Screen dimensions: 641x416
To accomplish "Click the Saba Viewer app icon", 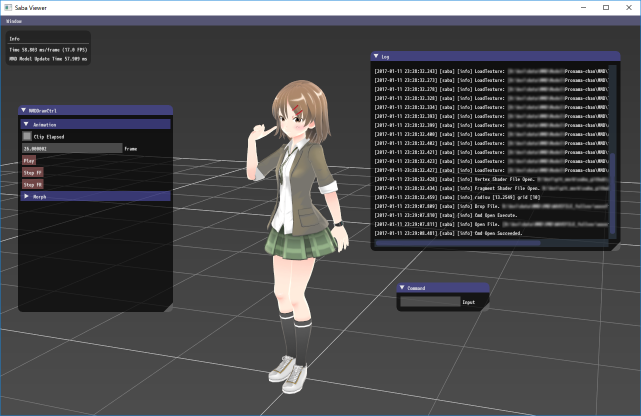I will point(8,7).
